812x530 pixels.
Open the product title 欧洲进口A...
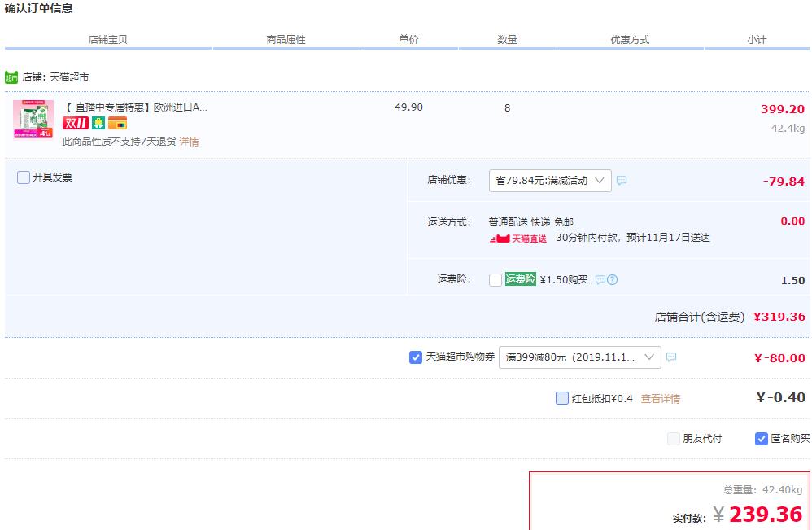pyautogui.click(x=135, y=107)
